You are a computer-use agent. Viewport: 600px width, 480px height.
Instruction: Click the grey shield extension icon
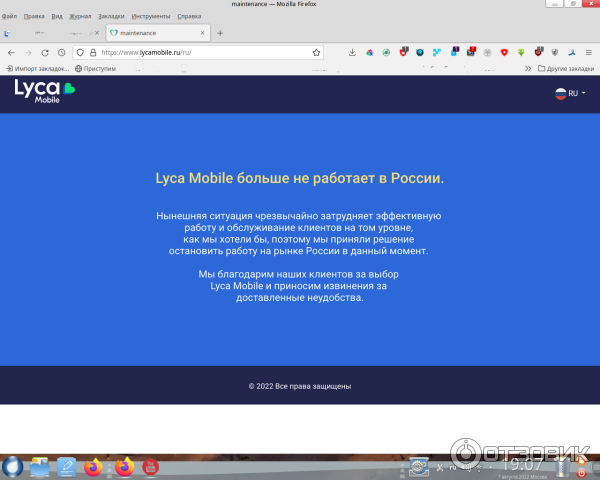pos(555,53)
